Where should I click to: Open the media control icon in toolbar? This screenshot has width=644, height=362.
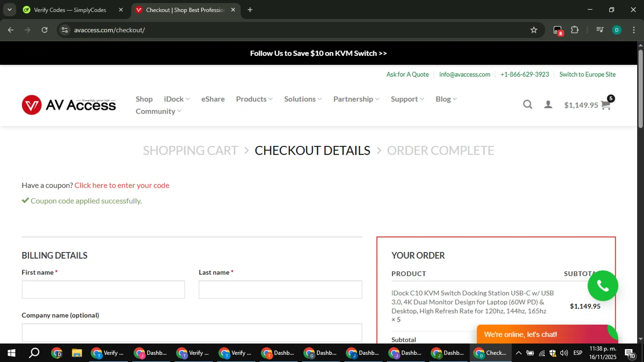[600, 30]
